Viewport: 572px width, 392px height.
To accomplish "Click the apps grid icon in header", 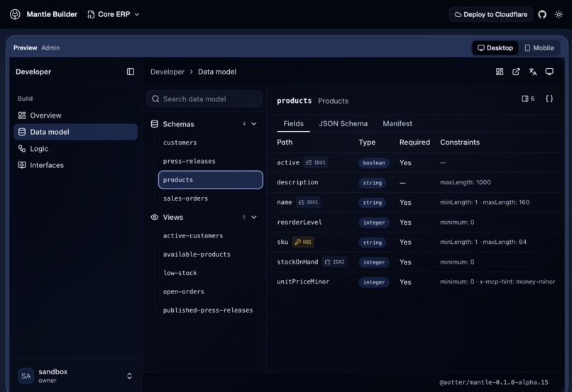I will pyautogui.click(x=500, y=72).
